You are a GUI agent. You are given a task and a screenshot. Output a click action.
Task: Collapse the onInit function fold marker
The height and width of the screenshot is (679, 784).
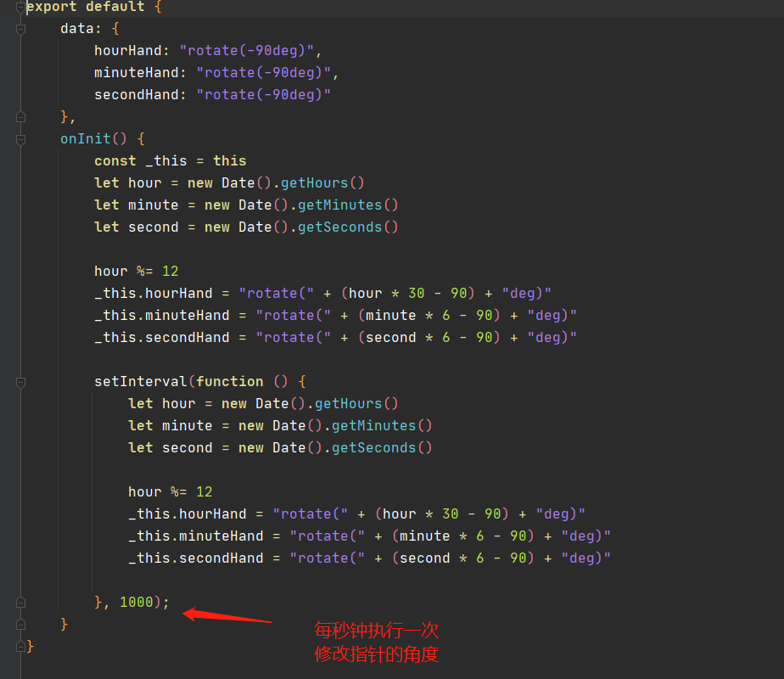21,138
